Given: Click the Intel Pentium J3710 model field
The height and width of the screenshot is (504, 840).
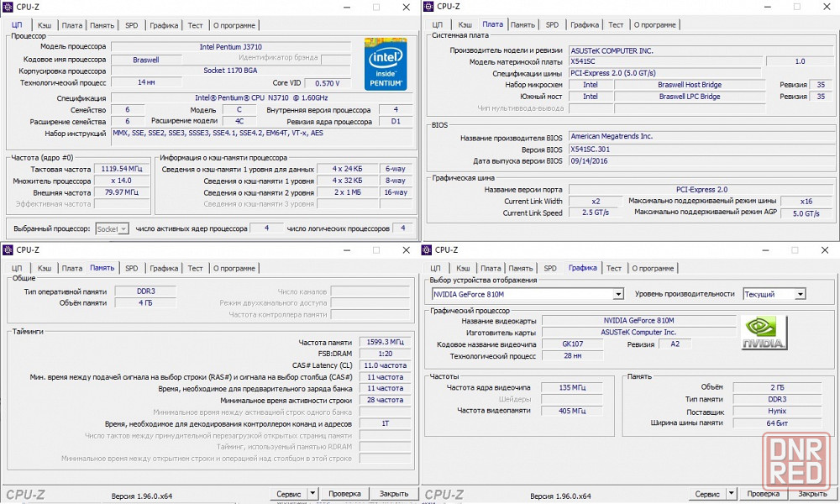Looking at the screenshot, I should coord(231,47).
